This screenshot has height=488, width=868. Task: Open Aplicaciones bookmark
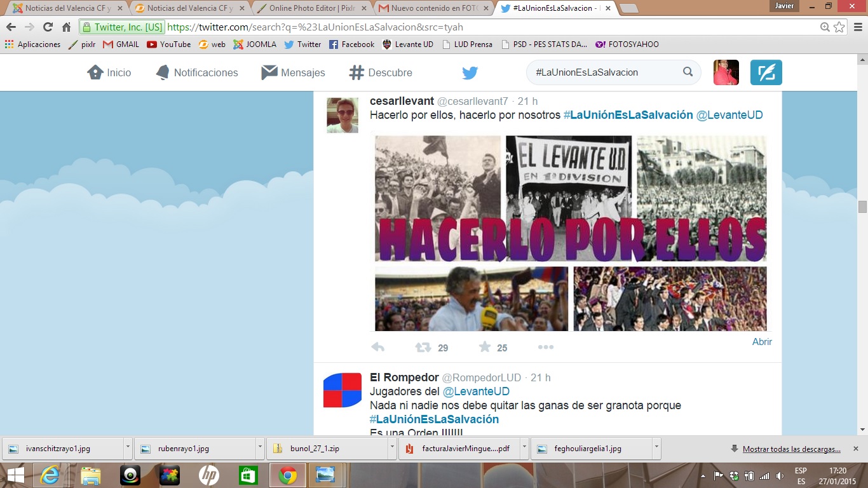[x=32, y=44]
